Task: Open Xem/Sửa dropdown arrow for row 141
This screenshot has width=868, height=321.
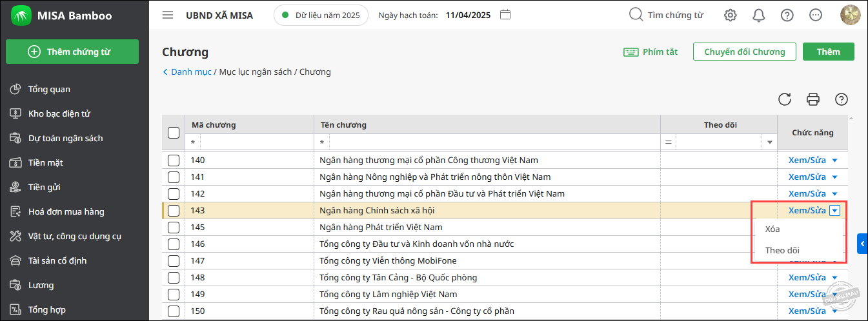Action: click(x=835, y=177)
